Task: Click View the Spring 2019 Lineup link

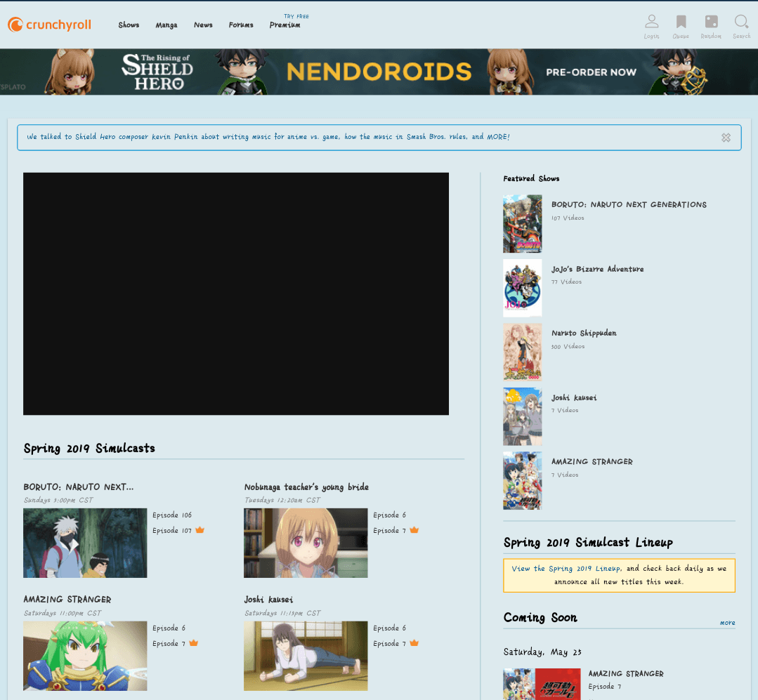Action: click(566, 569)
